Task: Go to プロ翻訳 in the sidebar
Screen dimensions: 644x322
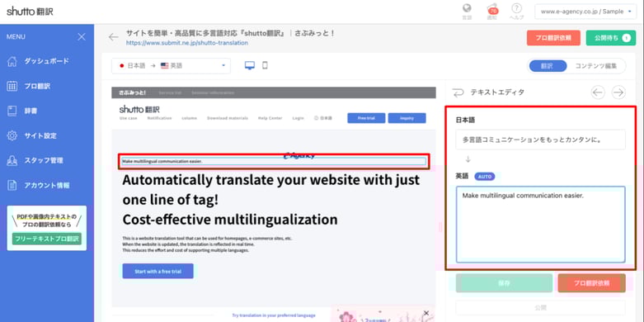Action: 37,87
